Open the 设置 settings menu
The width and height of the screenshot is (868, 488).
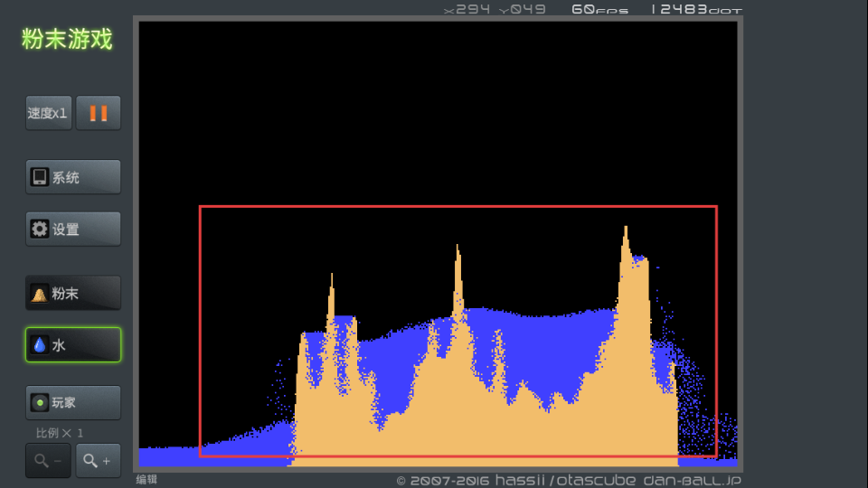(72, 230)
